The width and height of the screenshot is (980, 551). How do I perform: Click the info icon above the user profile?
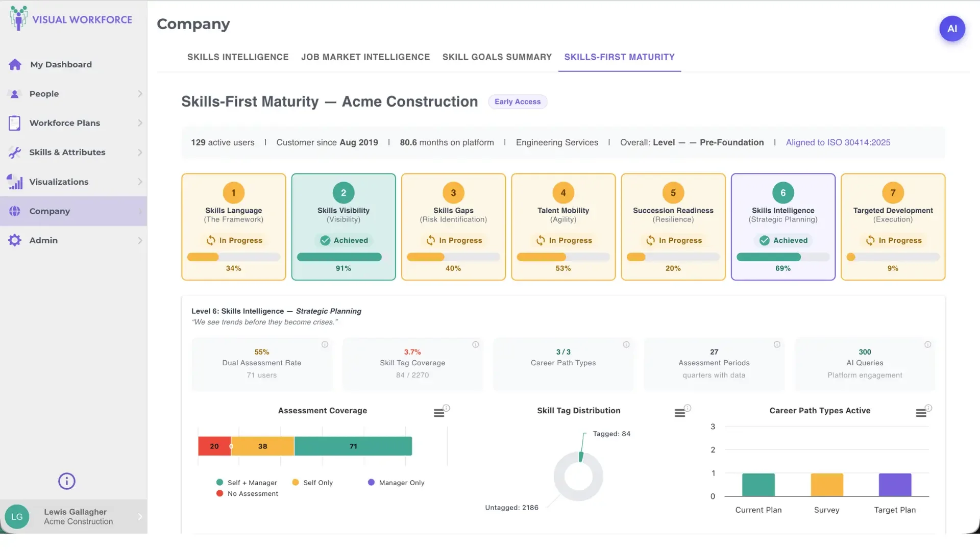66,481
